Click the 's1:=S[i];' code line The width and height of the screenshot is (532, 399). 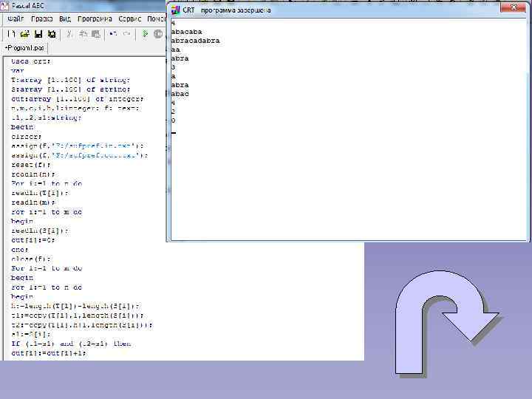tap(31, 335)
